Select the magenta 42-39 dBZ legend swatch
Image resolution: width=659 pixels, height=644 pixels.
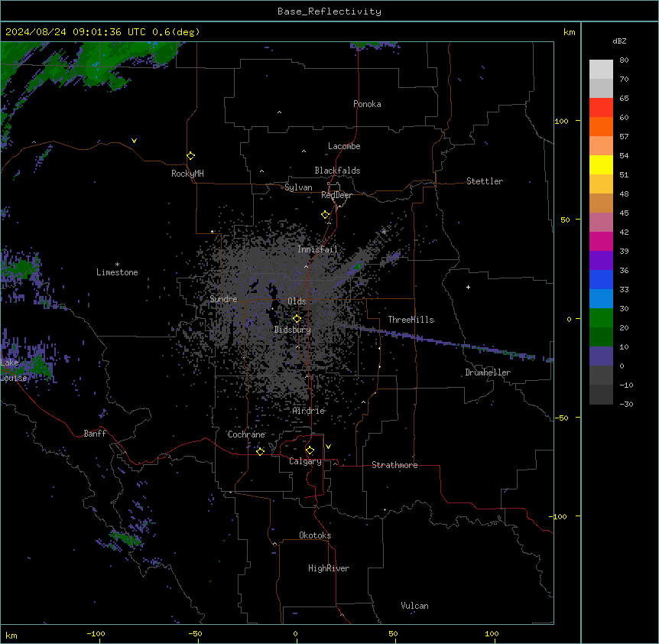coord(601,241)
